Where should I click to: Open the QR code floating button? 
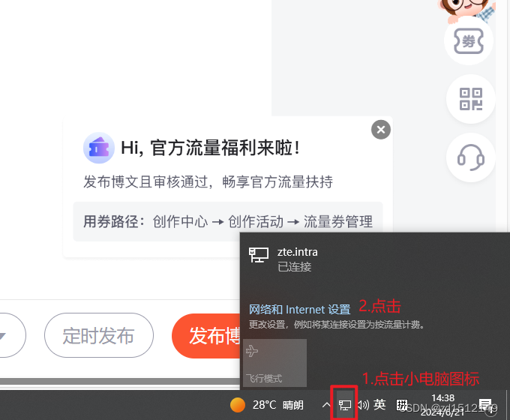(471, 99)
